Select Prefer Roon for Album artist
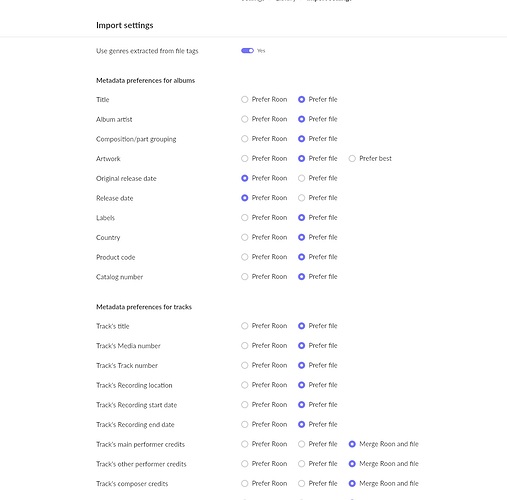The width and height of the screenshot is (507, 500). click(245, 119)
